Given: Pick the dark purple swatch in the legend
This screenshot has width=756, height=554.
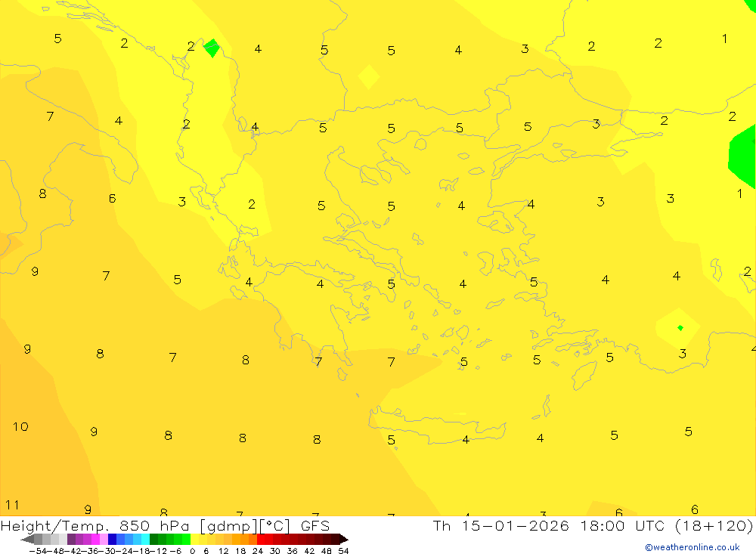Looking at the screenshot, I should [x=71, y=540].
